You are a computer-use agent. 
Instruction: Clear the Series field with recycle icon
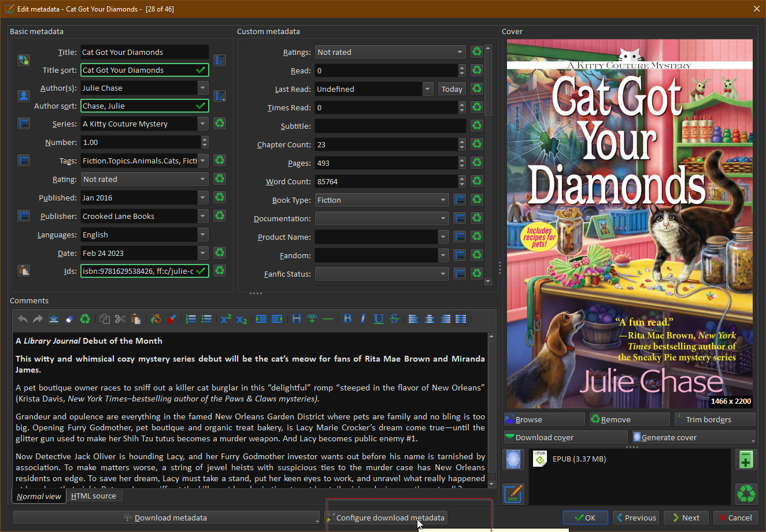(220, 124)
